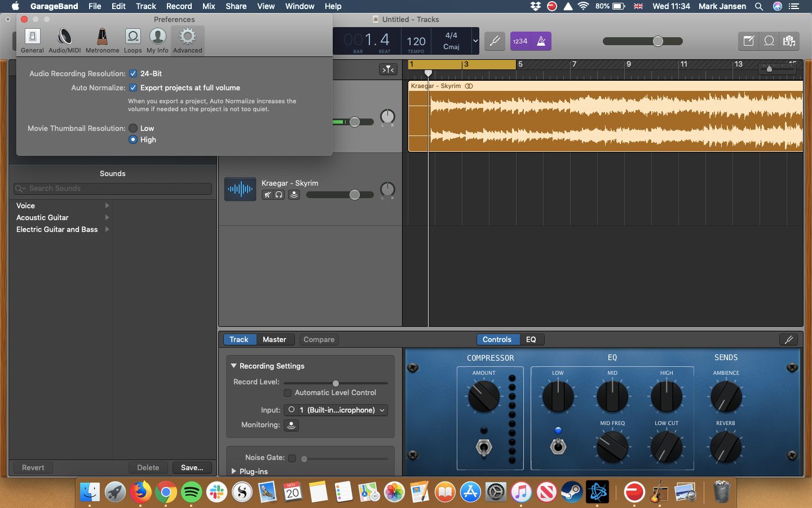Open the Search Sounds magnifier dropdown
Image resolution: width=812 pixels, height=508 pixels.
coord(21,189)
